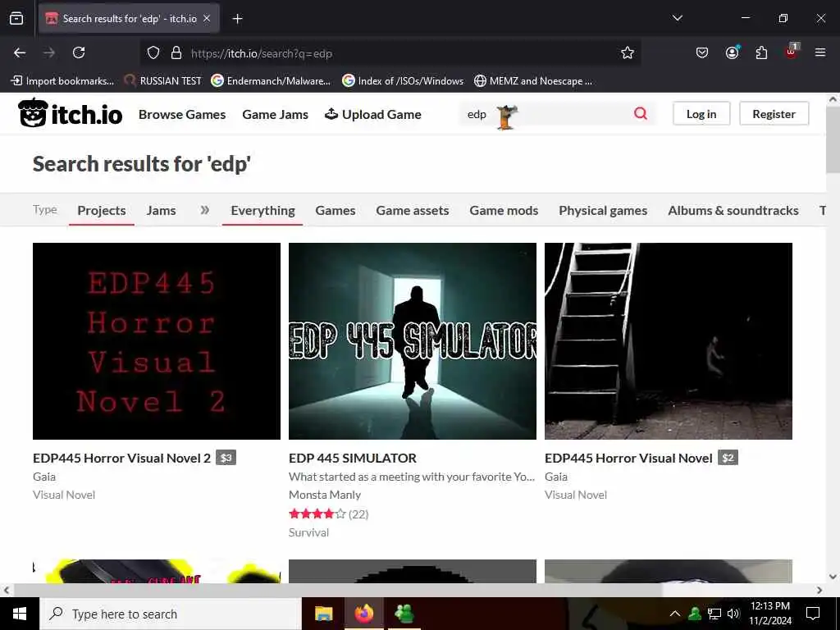This screenshot has height=630, width=840.
Task: Select the Everything filter tab
Action: [262, 211]
